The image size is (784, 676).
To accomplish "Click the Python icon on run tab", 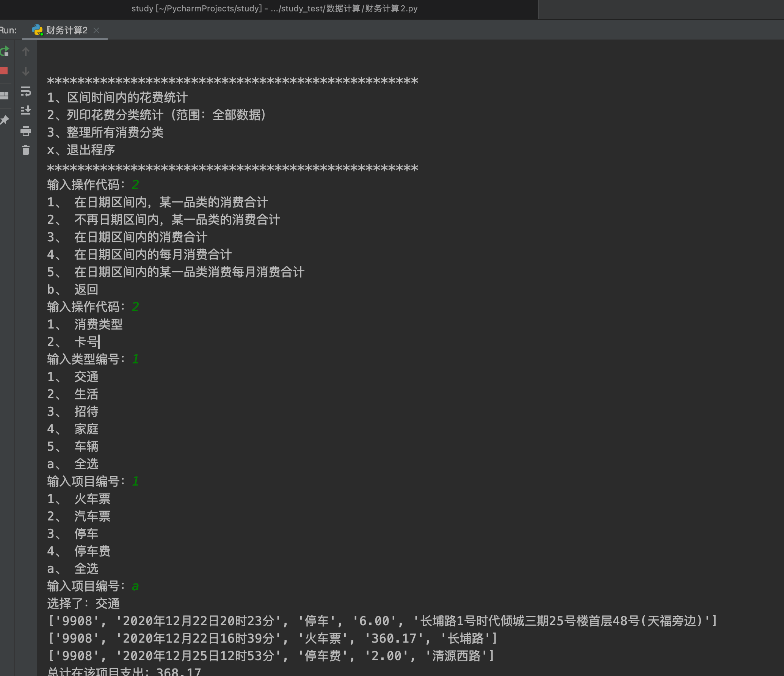I will 37,30.
